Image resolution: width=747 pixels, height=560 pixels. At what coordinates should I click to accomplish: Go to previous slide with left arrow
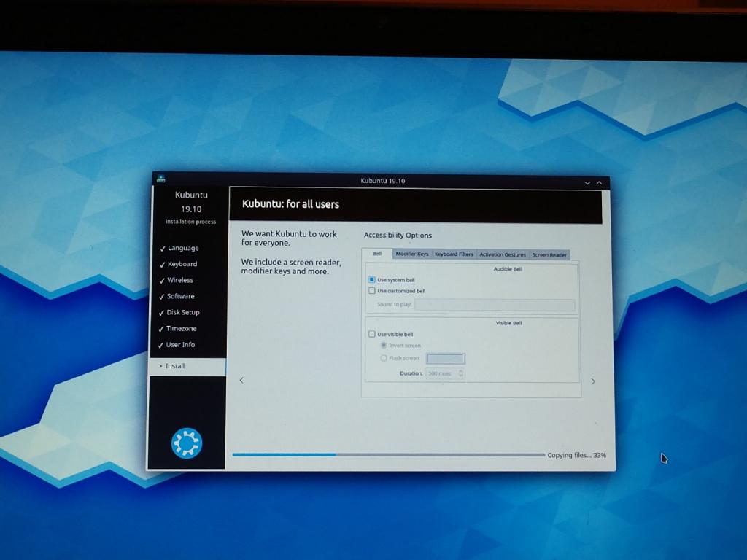(241, 380)
